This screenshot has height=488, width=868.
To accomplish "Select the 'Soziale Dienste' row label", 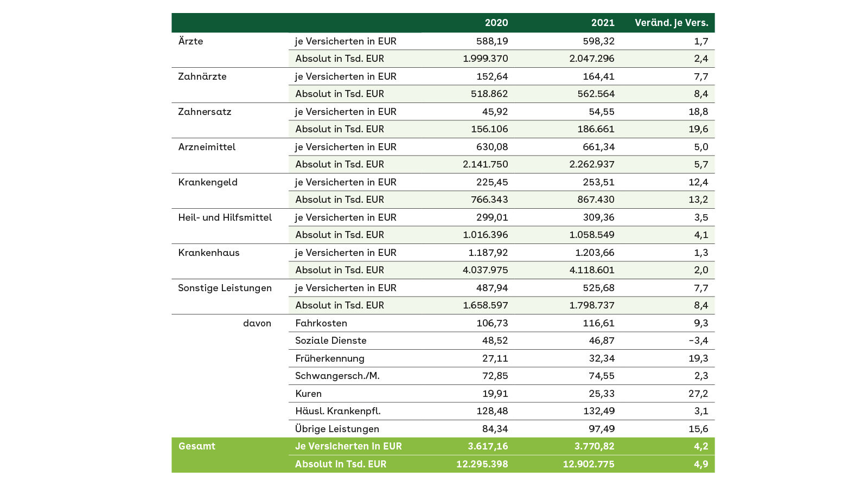I will point(330,341).
